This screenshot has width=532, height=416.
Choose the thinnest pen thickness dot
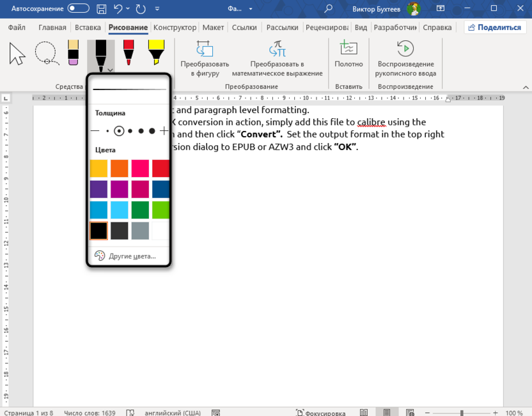pyautogui.click(x=107, y=131)
